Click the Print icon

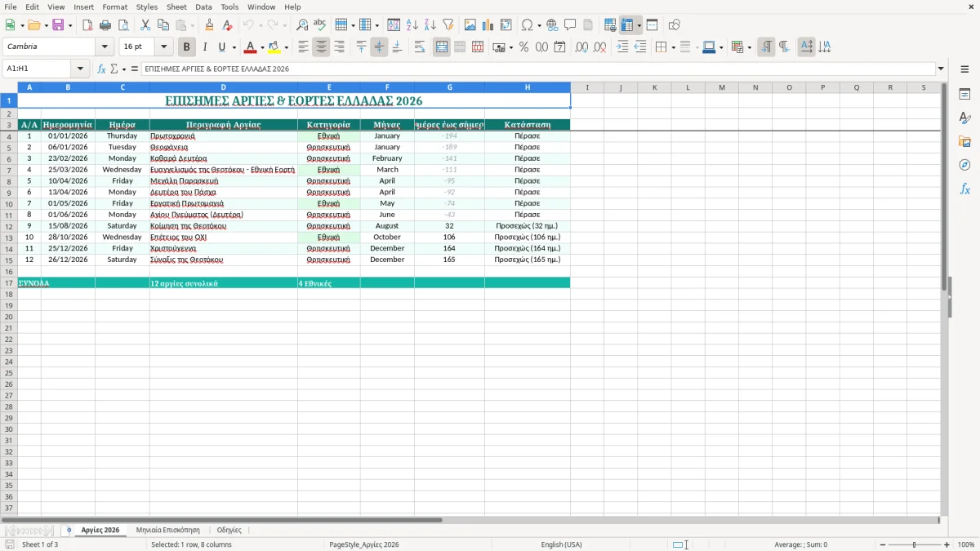pyautogui.click(x=105, y=25)
